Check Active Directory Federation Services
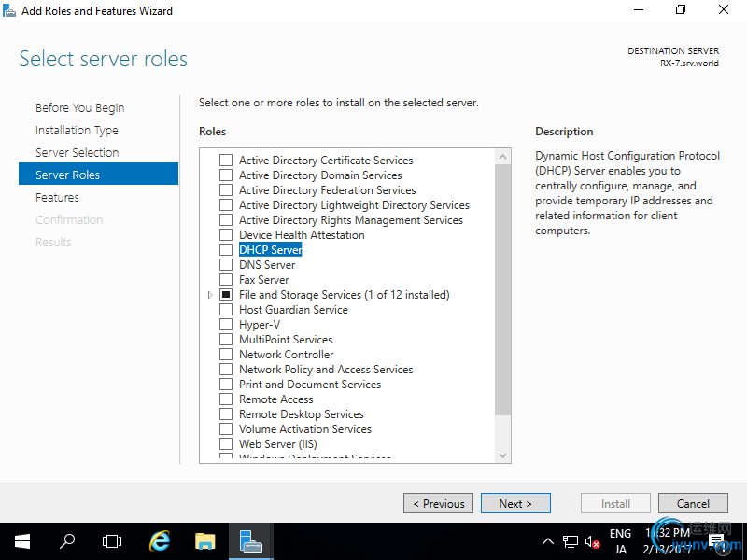Image resolution: width=747 pixels, height=560 pixels. click(226, 190)
